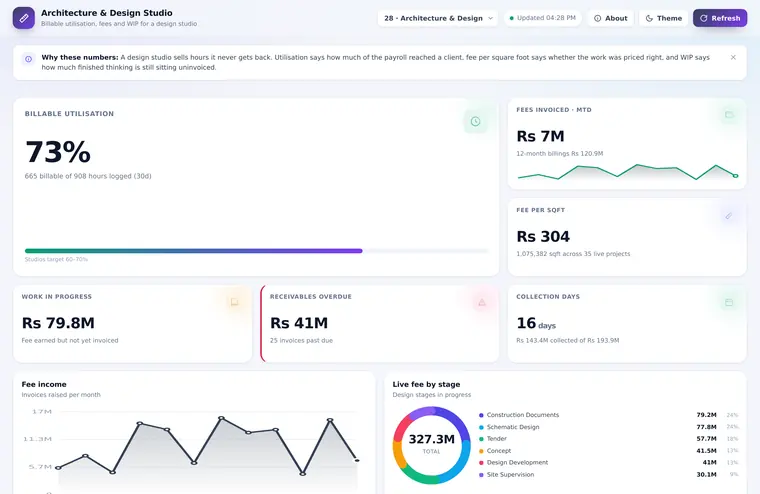
Task: Click the Collection Days calendar icon
Action: [729, 302]
